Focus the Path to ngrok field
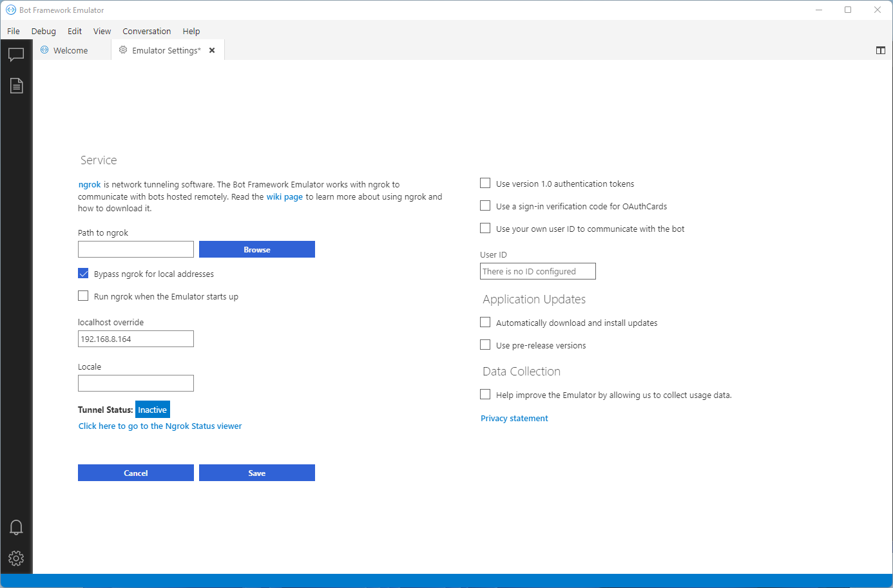This screenshot has width=893, height=588. (136, 249)
